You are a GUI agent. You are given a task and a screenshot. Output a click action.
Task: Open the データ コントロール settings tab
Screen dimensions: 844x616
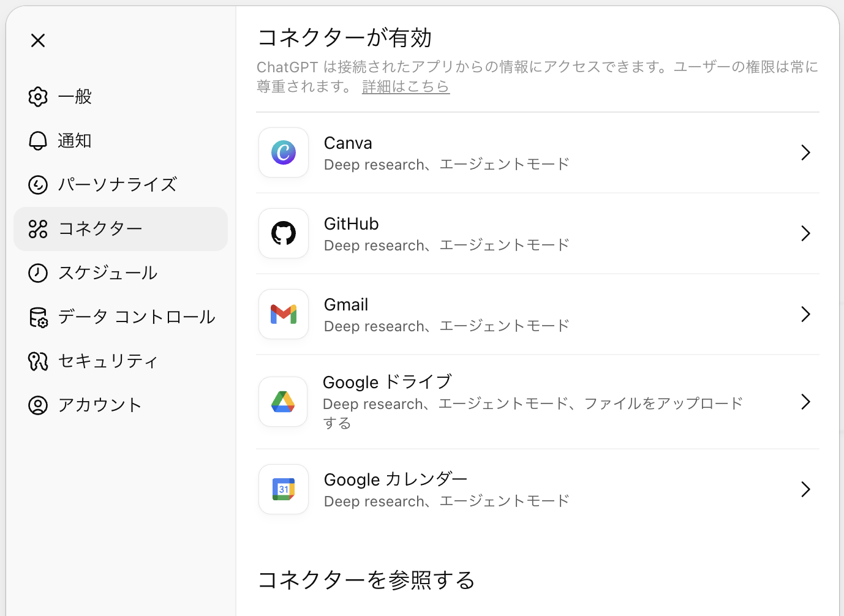tap(136, 317)
